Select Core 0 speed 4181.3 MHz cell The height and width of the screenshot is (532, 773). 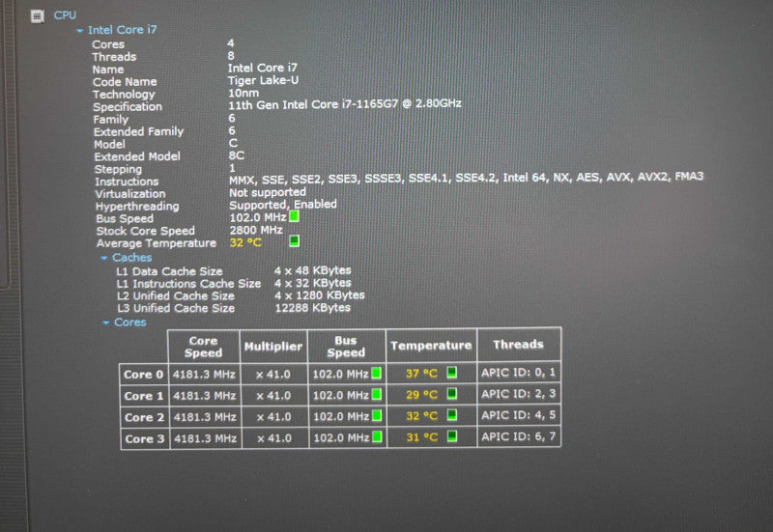(204, 375)
